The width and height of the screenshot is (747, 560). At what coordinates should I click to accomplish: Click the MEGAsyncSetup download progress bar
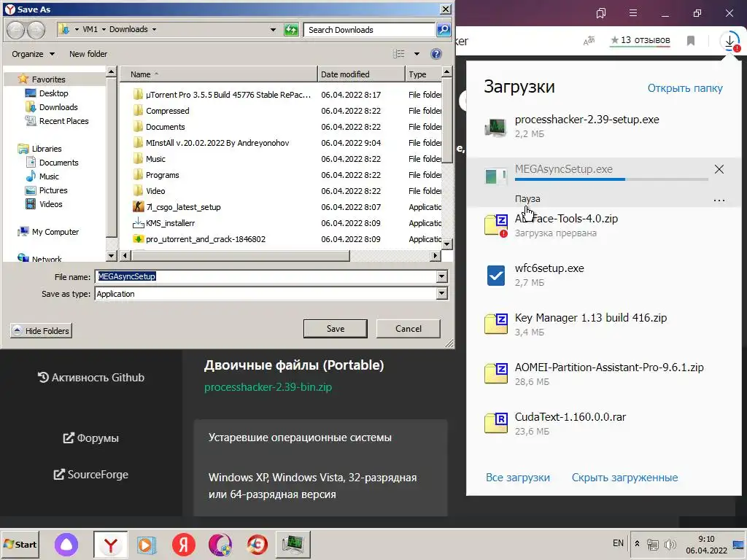point(611,179)
